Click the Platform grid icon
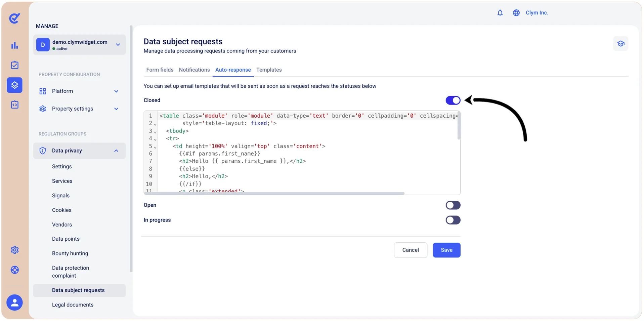 pos(43,91)
